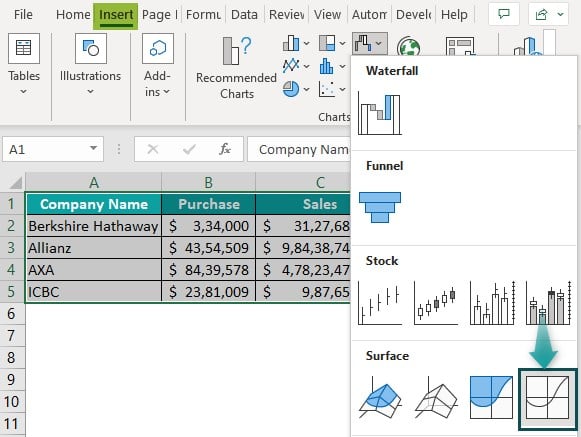
Task: Choose the Funnel chart type
Action: pos(380,208)
